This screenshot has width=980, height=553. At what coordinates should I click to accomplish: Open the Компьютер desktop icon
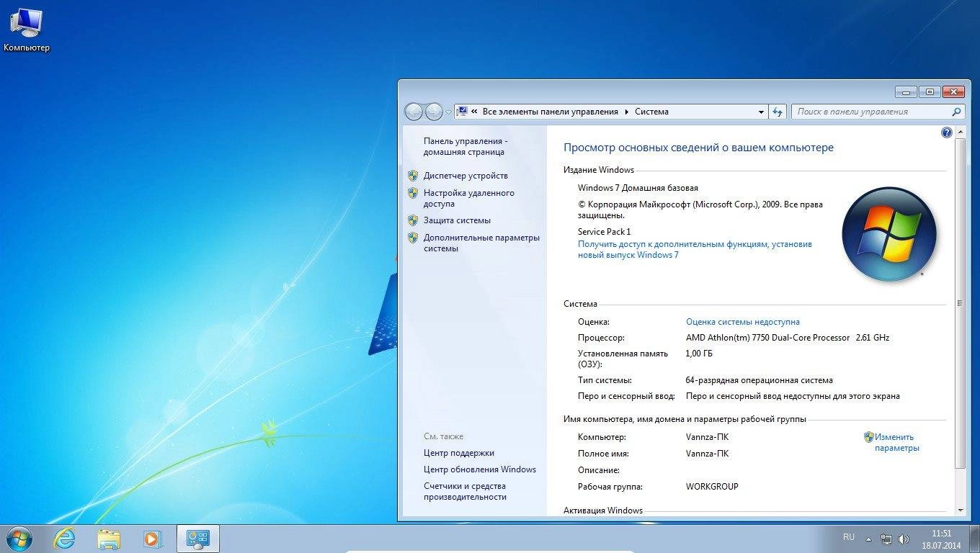pos(26,30)
